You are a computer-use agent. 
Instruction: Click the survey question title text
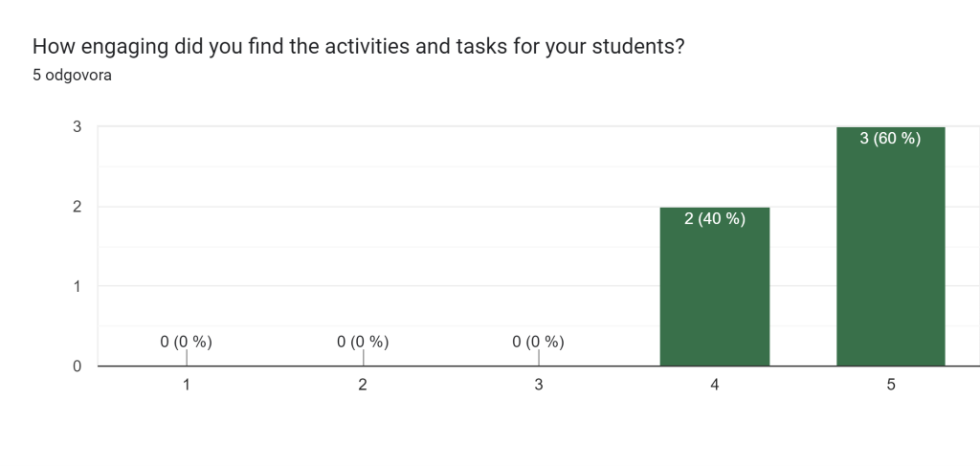click(358, 46)
